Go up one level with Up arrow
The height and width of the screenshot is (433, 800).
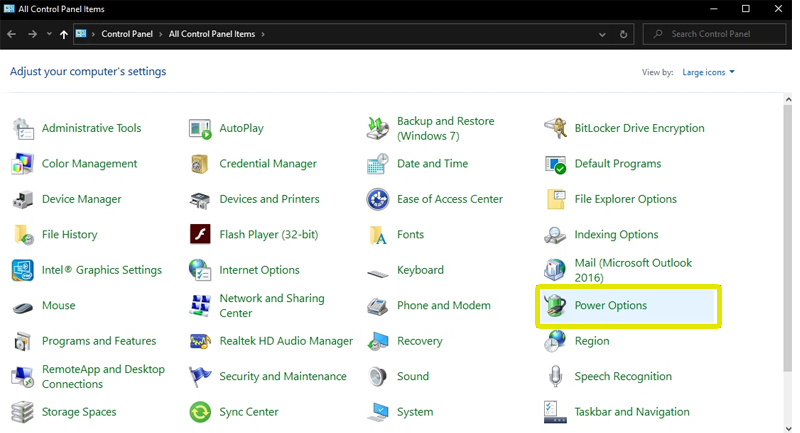coord(64,34)
